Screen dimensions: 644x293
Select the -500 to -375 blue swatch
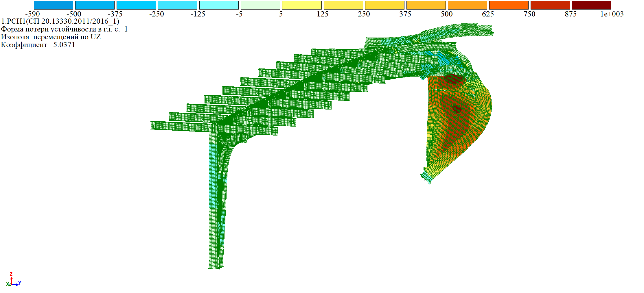tap(95, 5)
